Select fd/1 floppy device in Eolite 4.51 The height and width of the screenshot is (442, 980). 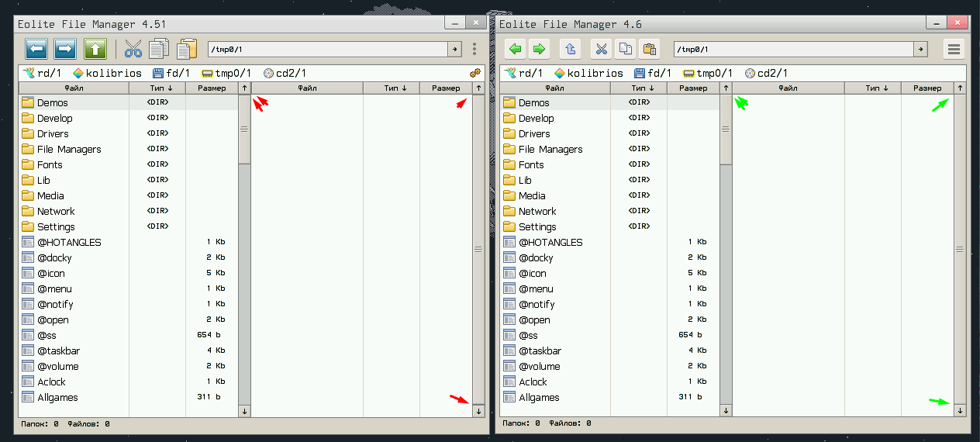click(171, 73)
